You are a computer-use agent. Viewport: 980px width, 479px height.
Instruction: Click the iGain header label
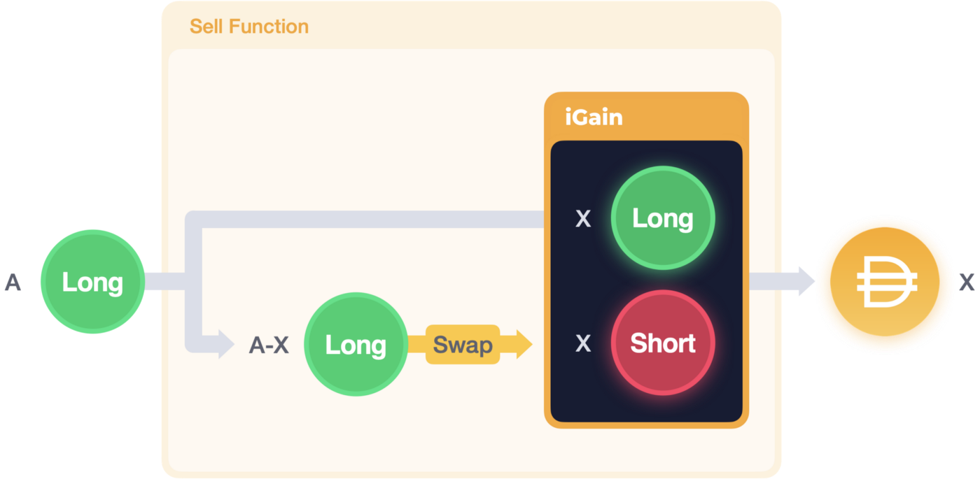(x=594, y=117)
